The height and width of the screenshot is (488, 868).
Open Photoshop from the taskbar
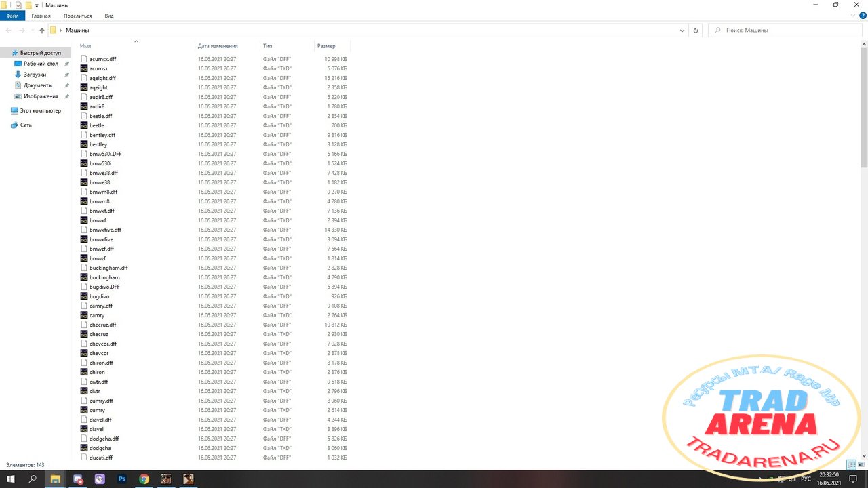click(x=122, y=479)
